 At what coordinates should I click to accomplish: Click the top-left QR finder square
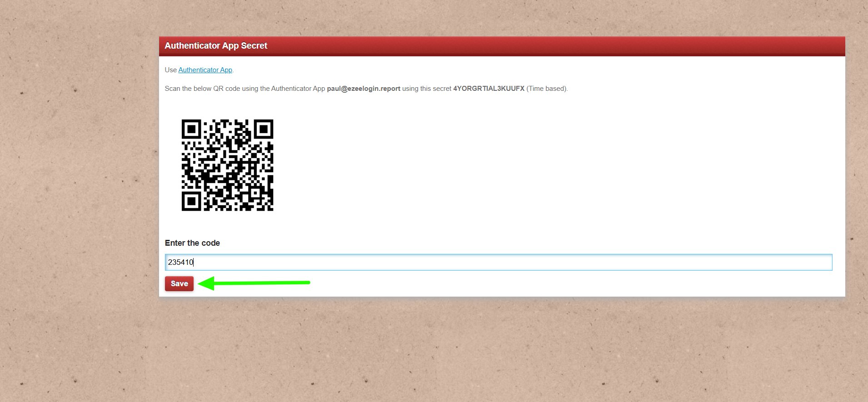click(x=191, y=129)
